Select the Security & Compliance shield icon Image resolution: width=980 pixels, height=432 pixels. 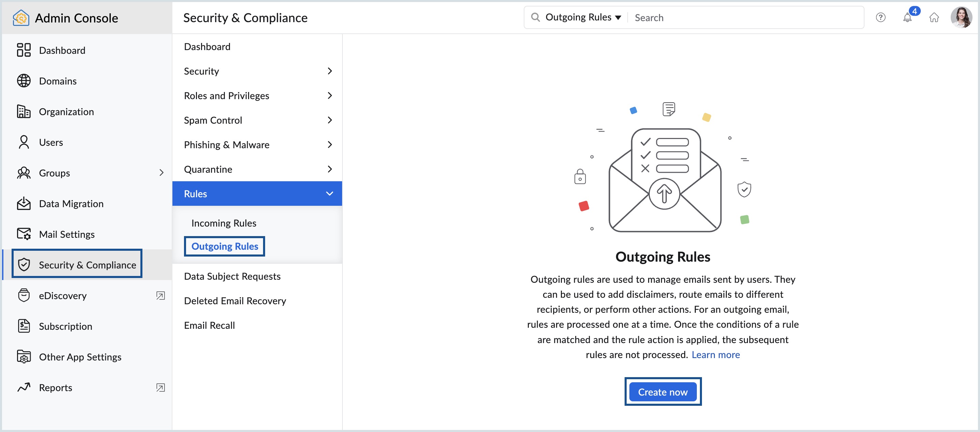(24, 265)
